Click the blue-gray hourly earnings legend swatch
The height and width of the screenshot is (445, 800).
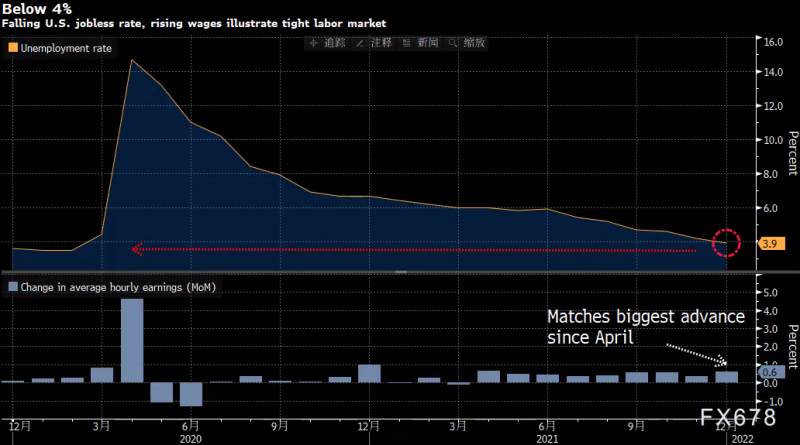(13, 287)
